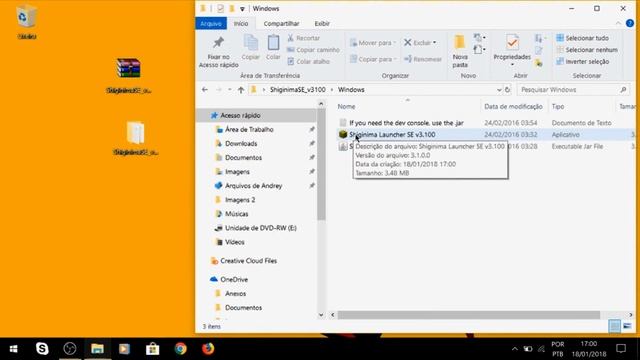Launch Firefox from the taskbar
This screenshot has width=640, height=360.
pyautogui.click(x=208, y=349)
